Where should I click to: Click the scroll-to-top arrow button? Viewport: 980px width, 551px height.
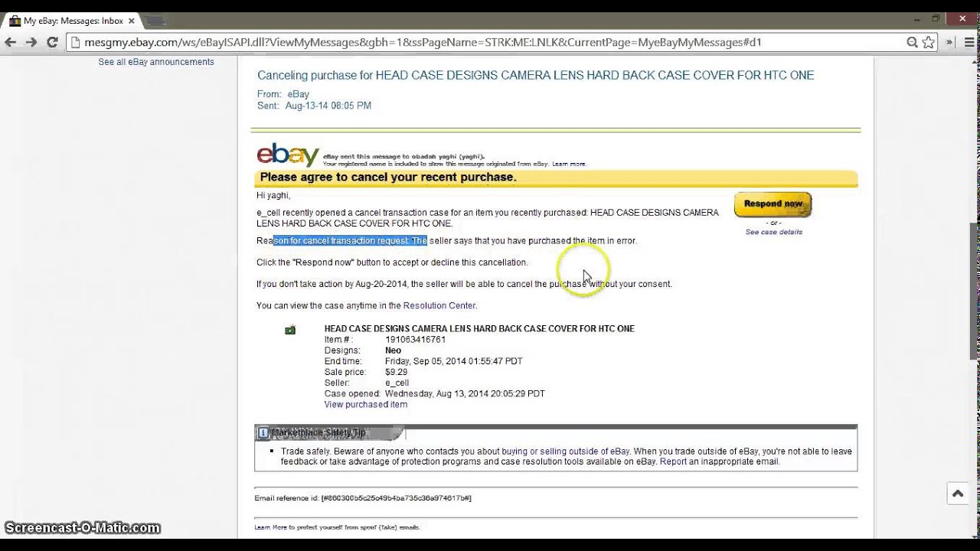(957, 494)
